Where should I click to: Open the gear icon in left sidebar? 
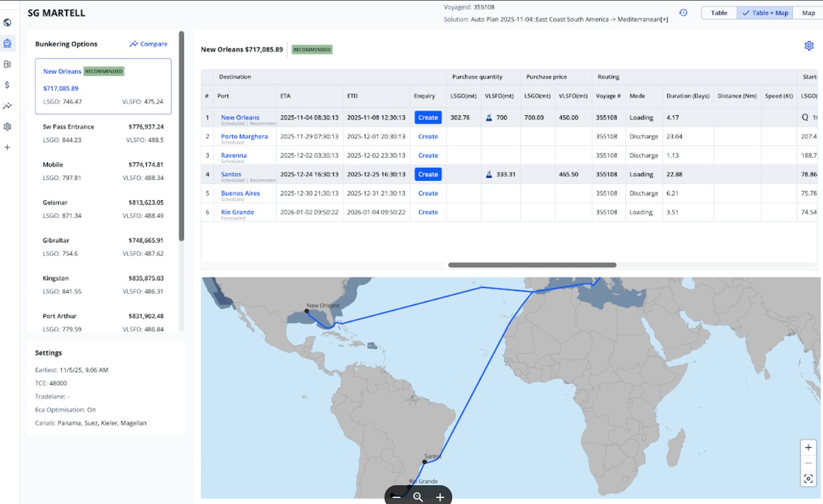coord(7,127)
